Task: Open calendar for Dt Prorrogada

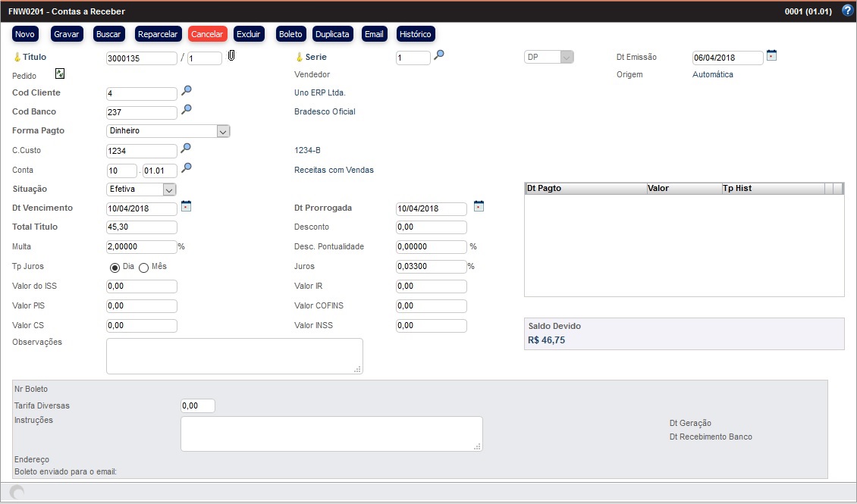Action: [x=479, y=206]
